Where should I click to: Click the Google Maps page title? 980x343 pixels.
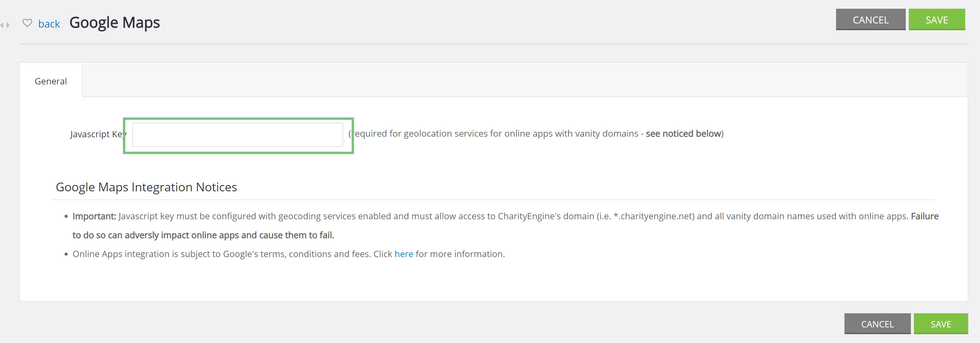tap(114, 23)
